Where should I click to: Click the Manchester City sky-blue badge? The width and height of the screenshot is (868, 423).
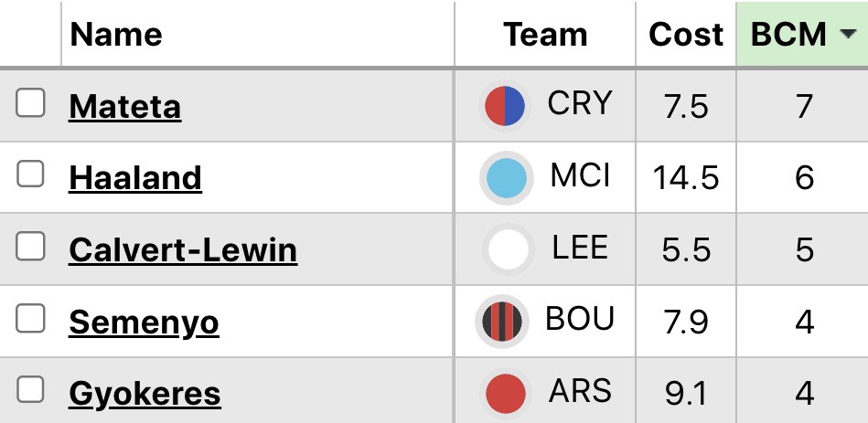[x=506, y=177]
